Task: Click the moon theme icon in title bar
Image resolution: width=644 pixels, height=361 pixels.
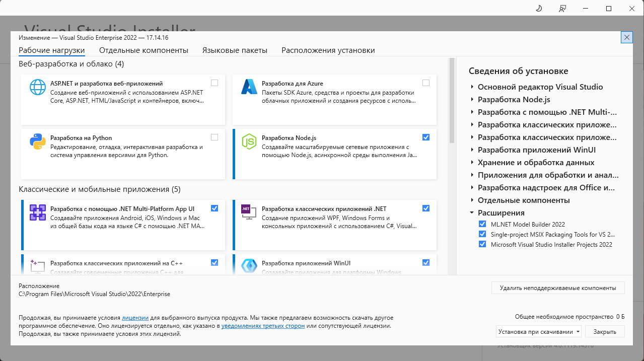Action: [x=538, y=9]
